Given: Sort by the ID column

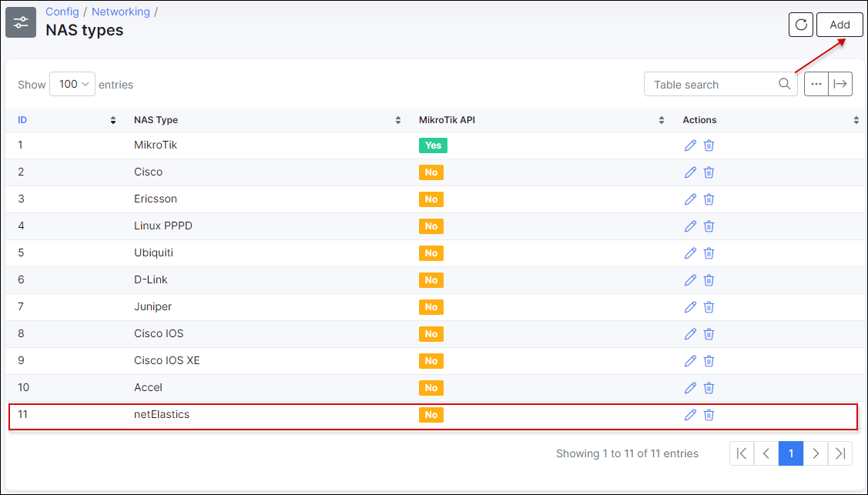Looking at the screenshot, I should (x=67, y=120).
